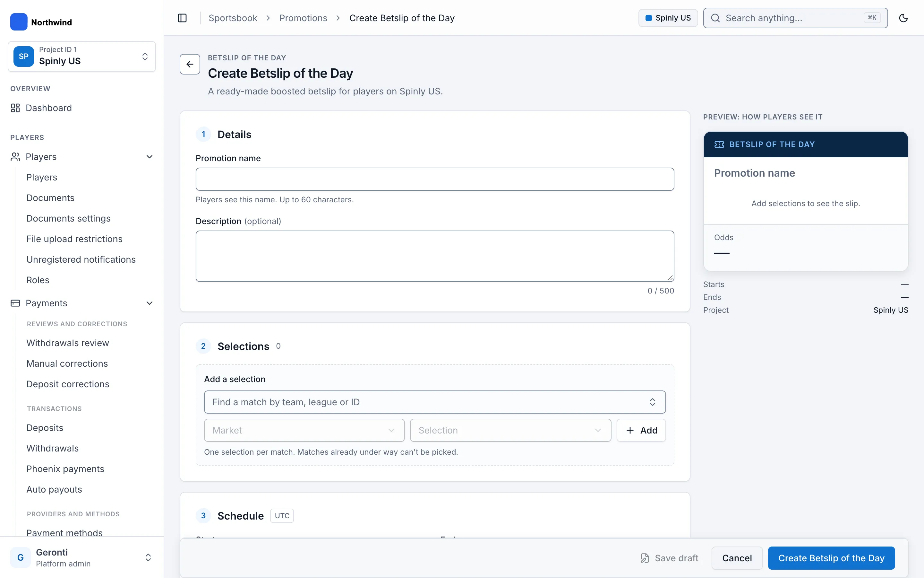Open Unregistered notifications
The image size is (924, 578).
click(x=81, y=259)
